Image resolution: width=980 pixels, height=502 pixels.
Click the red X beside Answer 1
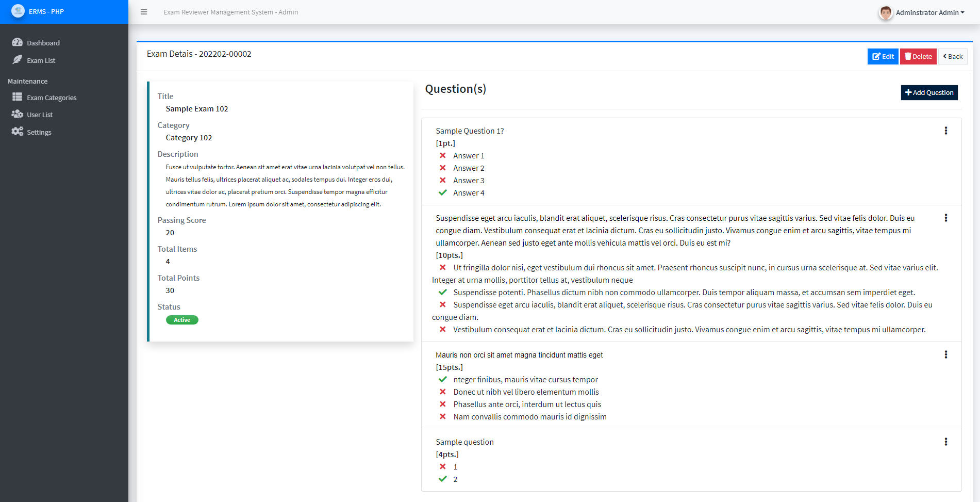(443, 156)
